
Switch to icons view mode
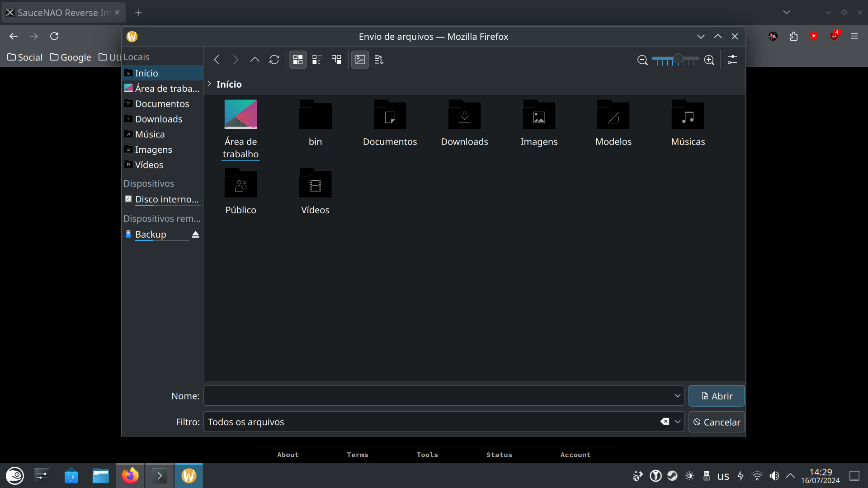point(298,60)
